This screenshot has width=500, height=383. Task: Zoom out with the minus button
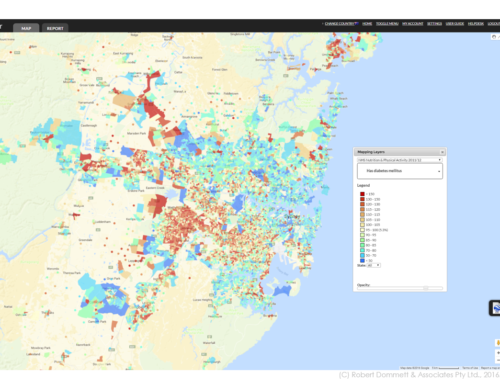pos(498,360)
